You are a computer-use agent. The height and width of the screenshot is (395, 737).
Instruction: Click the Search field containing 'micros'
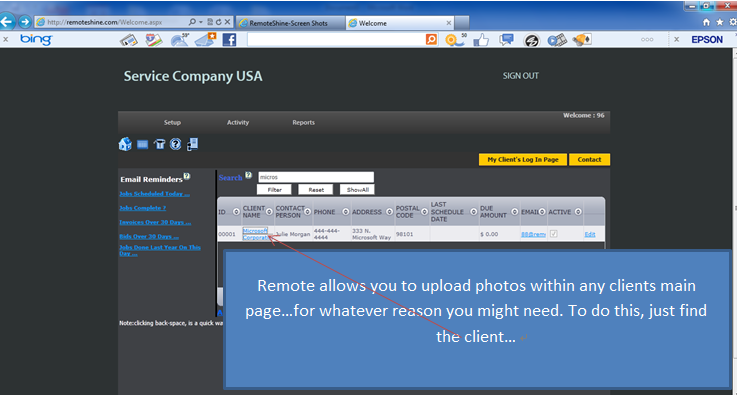pos(316,177)
